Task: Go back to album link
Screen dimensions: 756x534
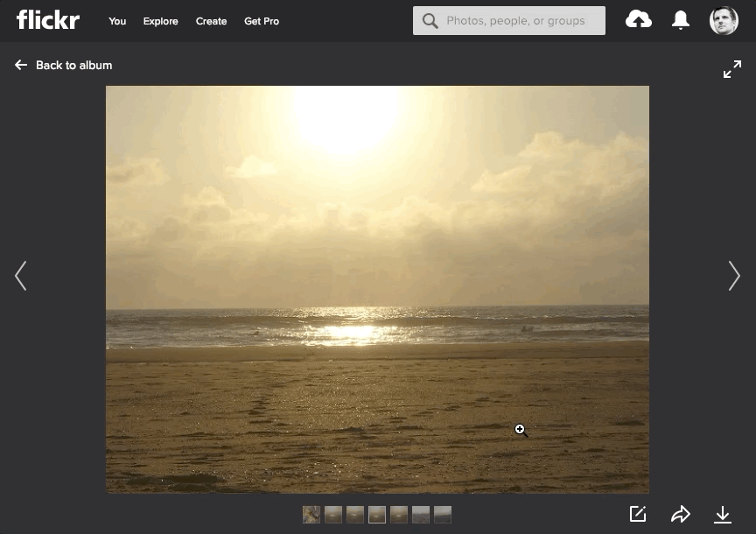Action: click(73, 65)
